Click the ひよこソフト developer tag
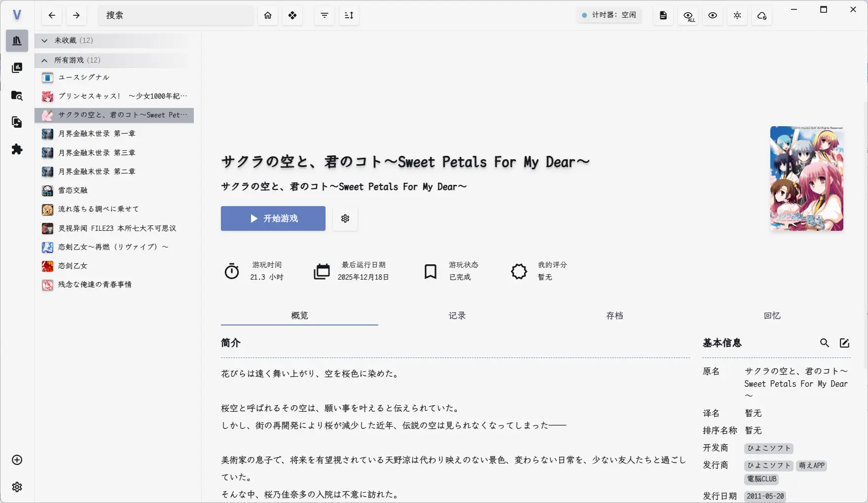 click(768, 448)
